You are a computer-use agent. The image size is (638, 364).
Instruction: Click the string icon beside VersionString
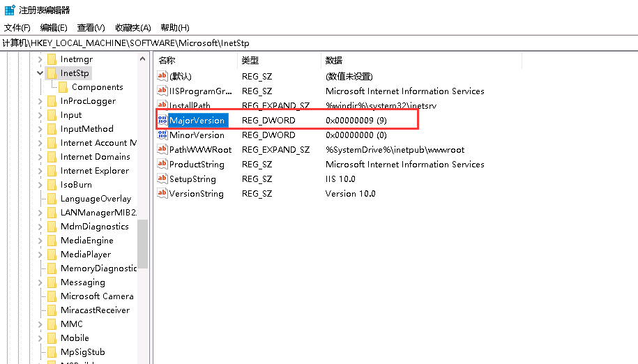click(x=162, y=193)
